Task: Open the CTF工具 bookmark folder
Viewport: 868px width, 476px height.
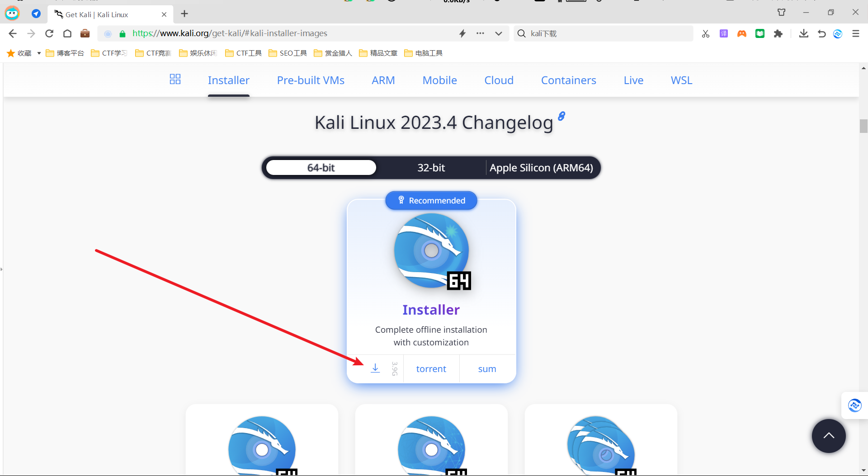Action: [x=243, y=53]
